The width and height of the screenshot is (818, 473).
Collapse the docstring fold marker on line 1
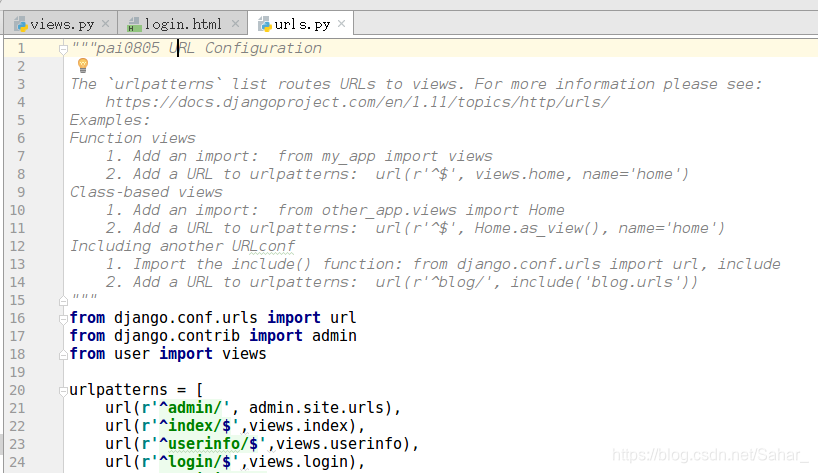[x=63, y=50]
